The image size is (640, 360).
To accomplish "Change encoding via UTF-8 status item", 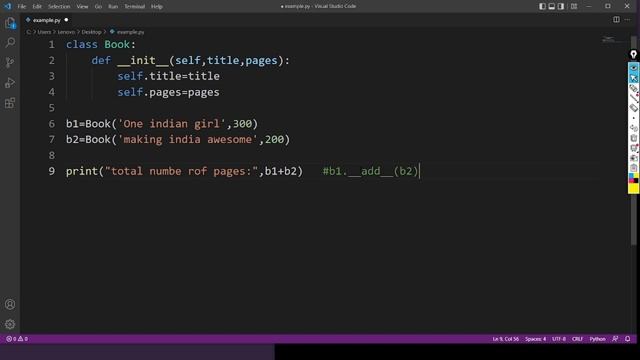I will tap(559, 339).
